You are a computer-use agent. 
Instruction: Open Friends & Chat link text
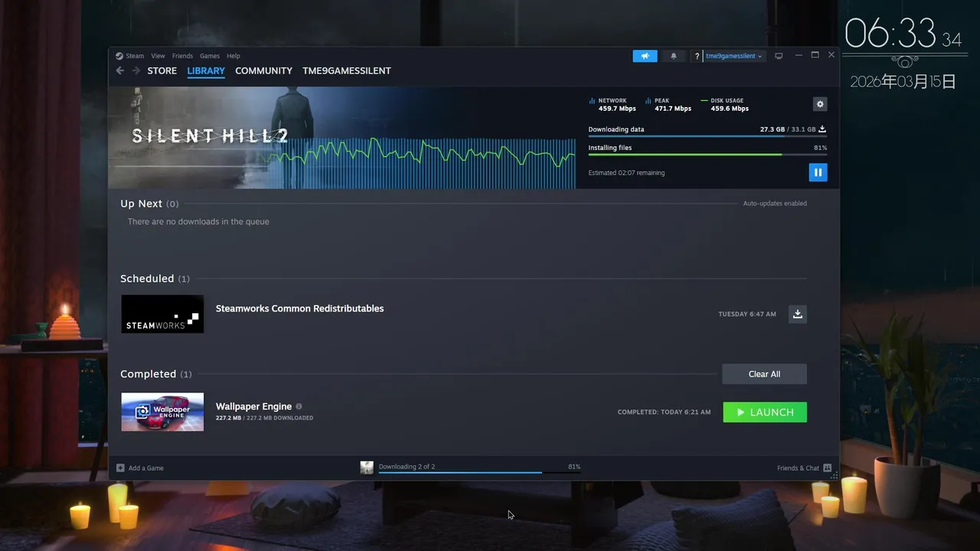click(798, 468)
